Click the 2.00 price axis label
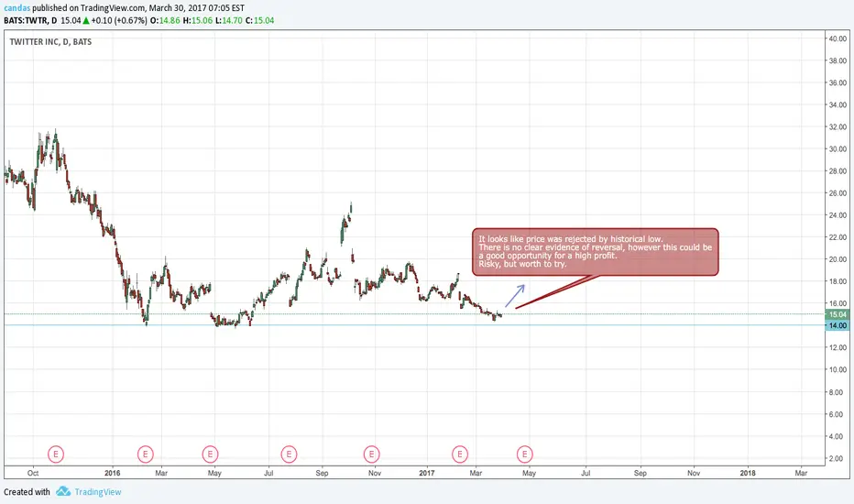Image resolution: width=854 pixels, height=504 pixels. tap(836, 458)
